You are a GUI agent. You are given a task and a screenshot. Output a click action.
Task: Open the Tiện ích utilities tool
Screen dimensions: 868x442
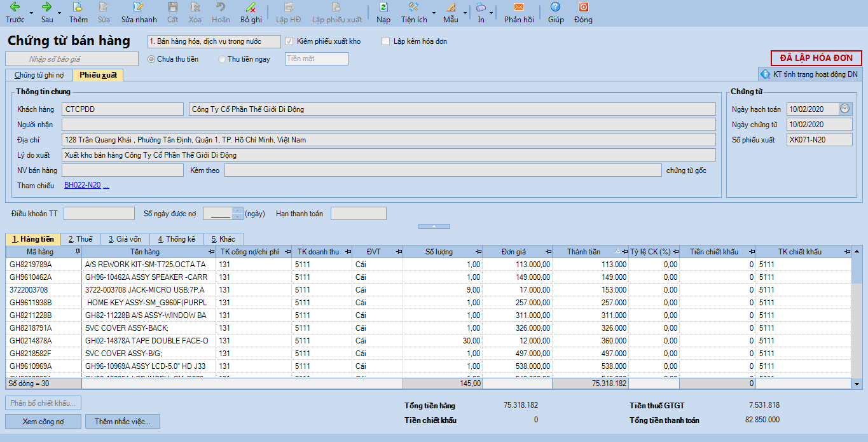(414, 13)
